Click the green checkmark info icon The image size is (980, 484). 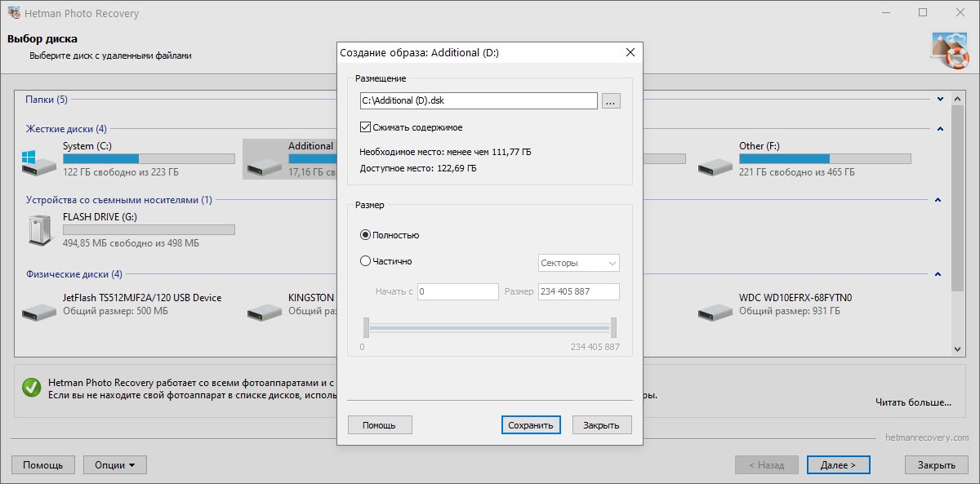[32, 387]
